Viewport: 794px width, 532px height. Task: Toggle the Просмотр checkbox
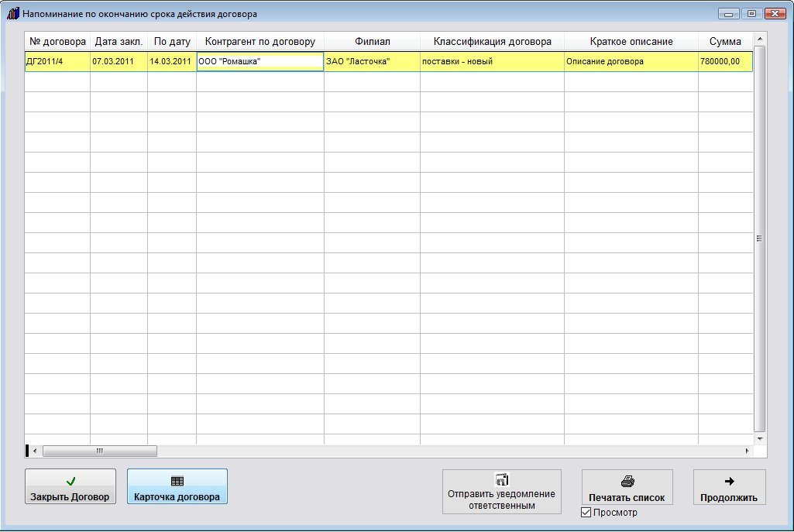pos(586,513)
